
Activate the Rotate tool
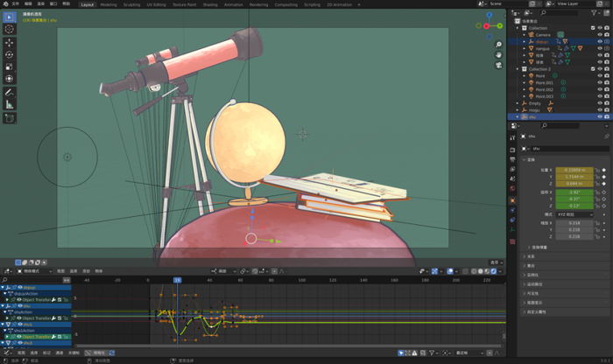pyautogui.click(x=10, y=54)
